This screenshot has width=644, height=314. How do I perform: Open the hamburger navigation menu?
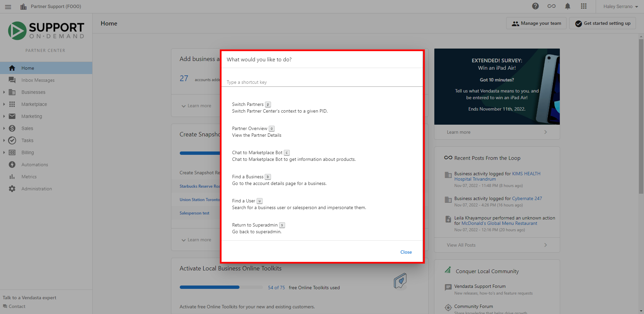tap(8, 7)
